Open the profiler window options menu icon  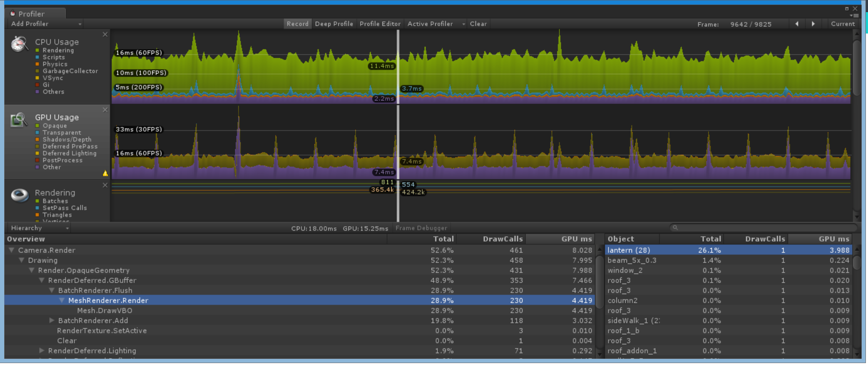coord(855,15)
